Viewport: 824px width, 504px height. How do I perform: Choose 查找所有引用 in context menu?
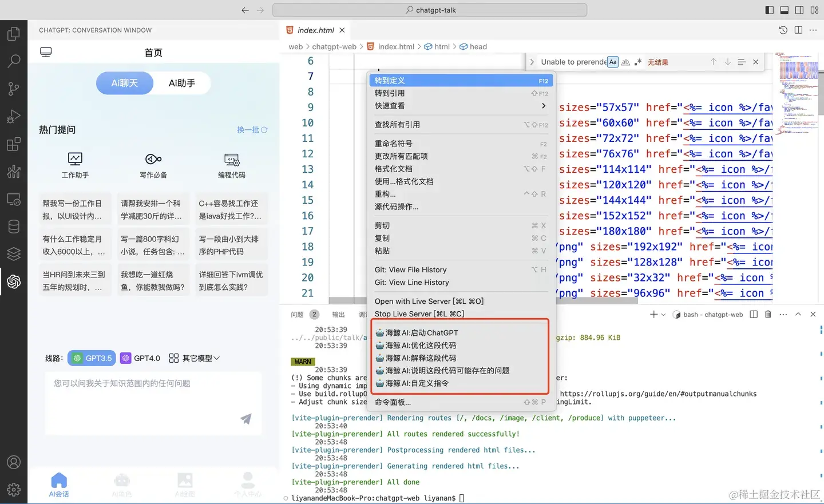click(x=461, y=125)
